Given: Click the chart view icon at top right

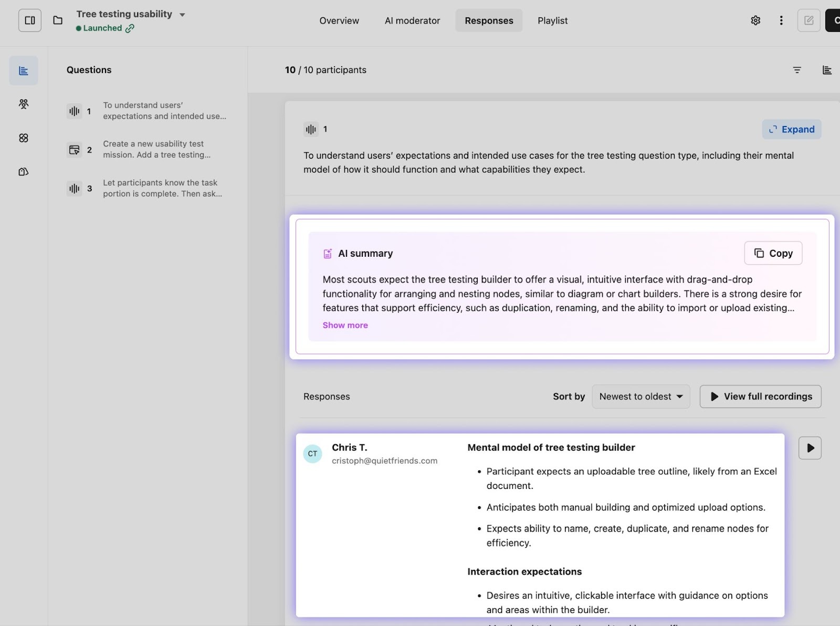Looking at the screenshot, I should 827,70.
